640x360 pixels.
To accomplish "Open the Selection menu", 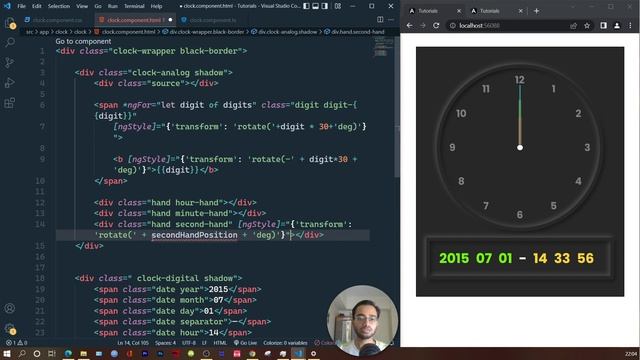I will pos(59,6).
